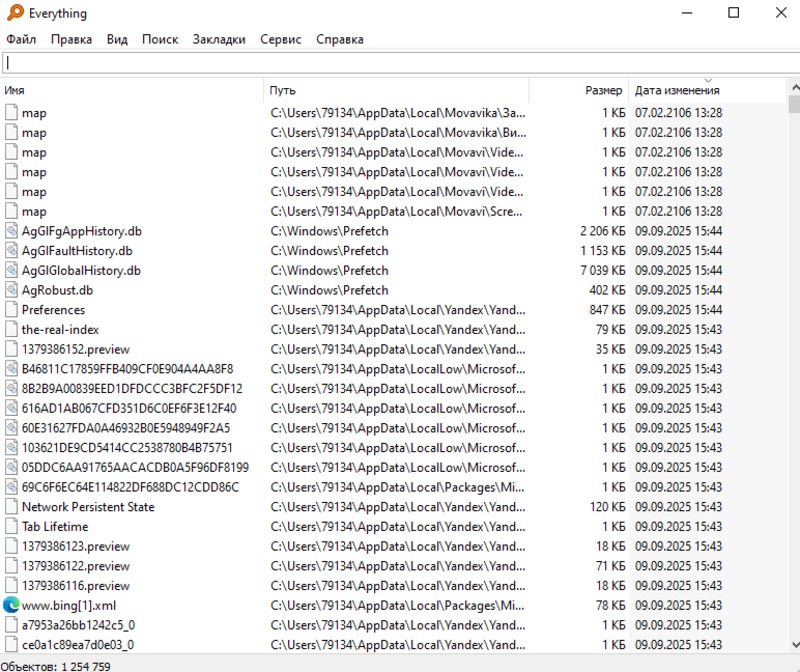Click the file icon next to Preferences
This screenshot has height=672, width=800.
[12, 310]
